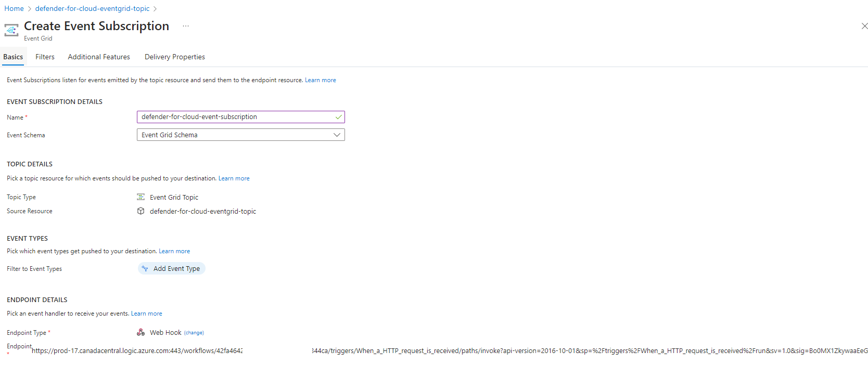Click the Endpoint Type field label
The height and width of the screenshot is (365, 868).
pos(27,333)
